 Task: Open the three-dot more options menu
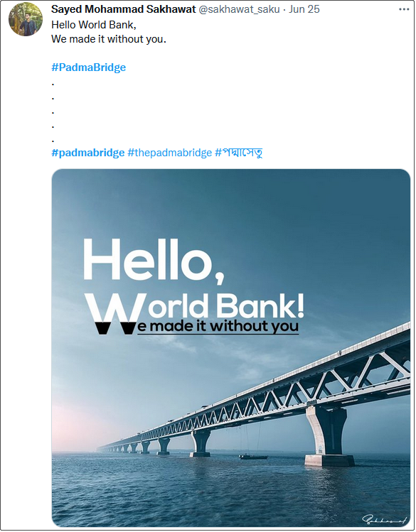coord(404,9)
